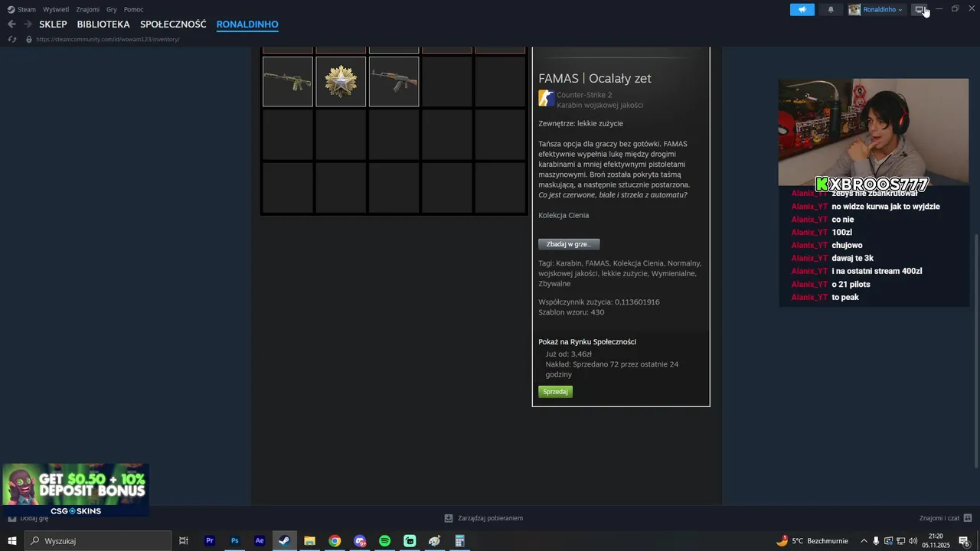This screenshot has width=980, height=551.
Task: Click the Steam taskbar icon
Action: click(x=284, y=541)
